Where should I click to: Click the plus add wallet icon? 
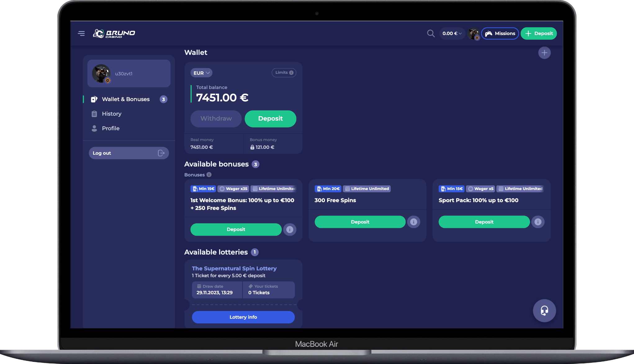[x=544, y=53]
